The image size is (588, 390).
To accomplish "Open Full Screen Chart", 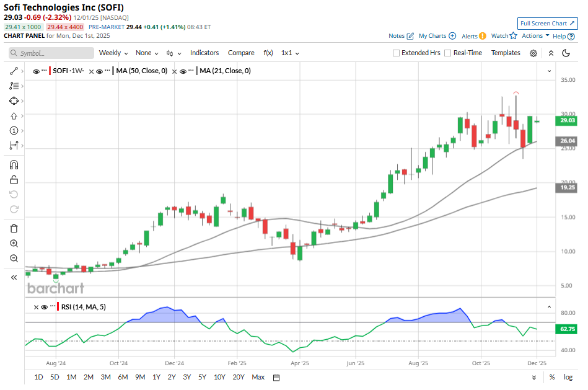I will [548, 24].
